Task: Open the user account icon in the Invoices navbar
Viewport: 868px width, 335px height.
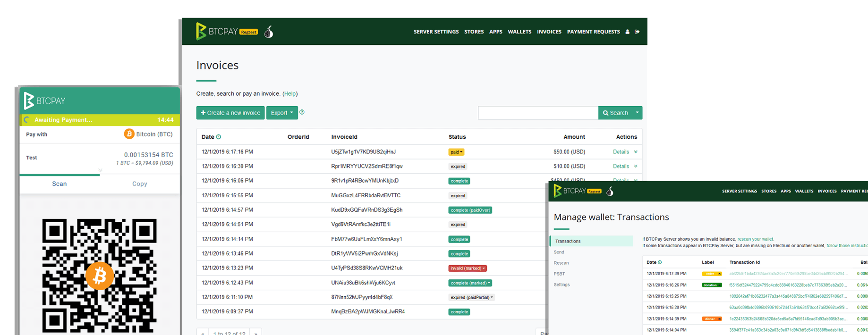Action: click(627, 32)
